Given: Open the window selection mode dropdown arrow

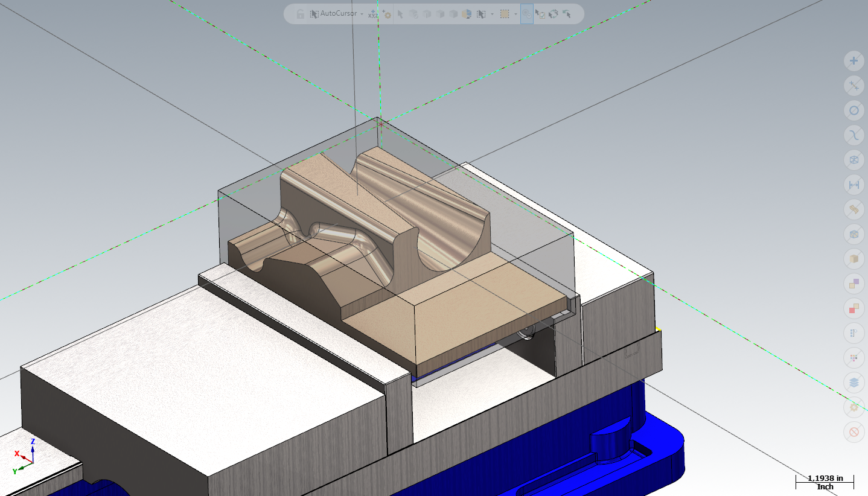Looking at the screenshot, I should [515, 14].
